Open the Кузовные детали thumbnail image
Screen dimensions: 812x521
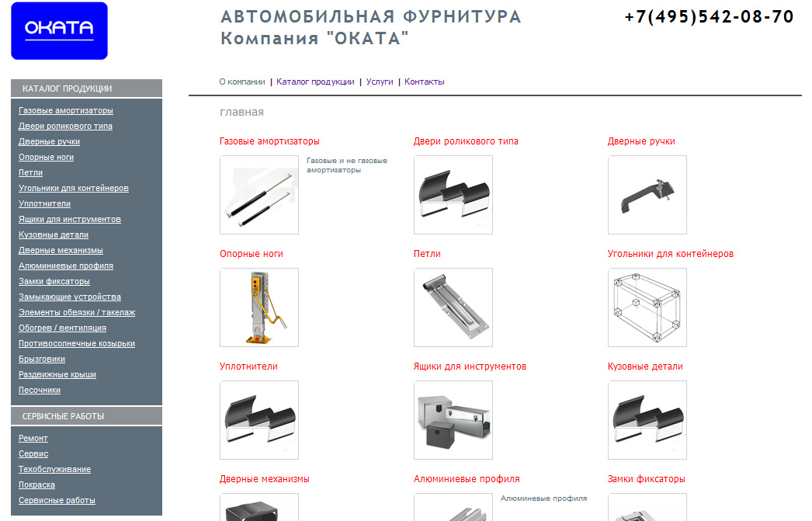647,420
